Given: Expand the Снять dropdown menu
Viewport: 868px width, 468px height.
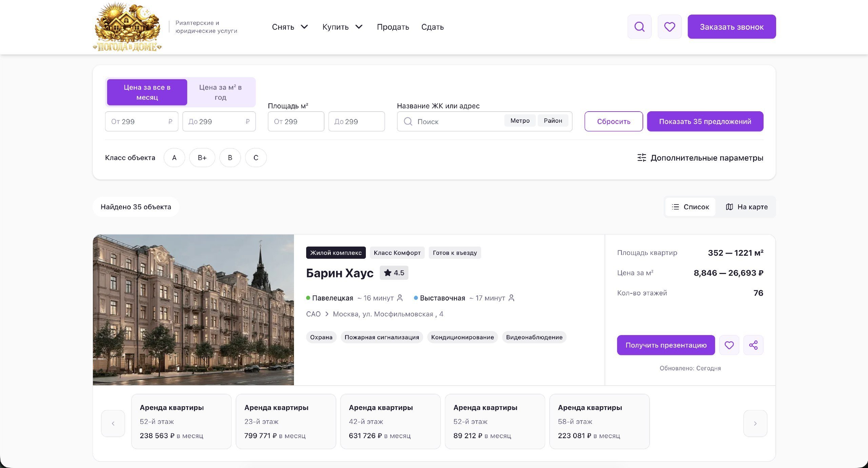Looking at the screenshot, I should [x=290, y=27].
